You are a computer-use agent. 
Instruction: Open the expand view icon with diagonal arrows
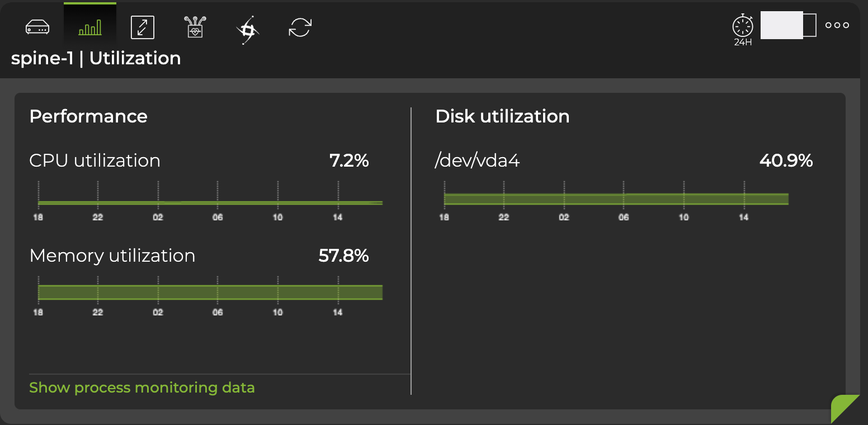coord(142,27)
